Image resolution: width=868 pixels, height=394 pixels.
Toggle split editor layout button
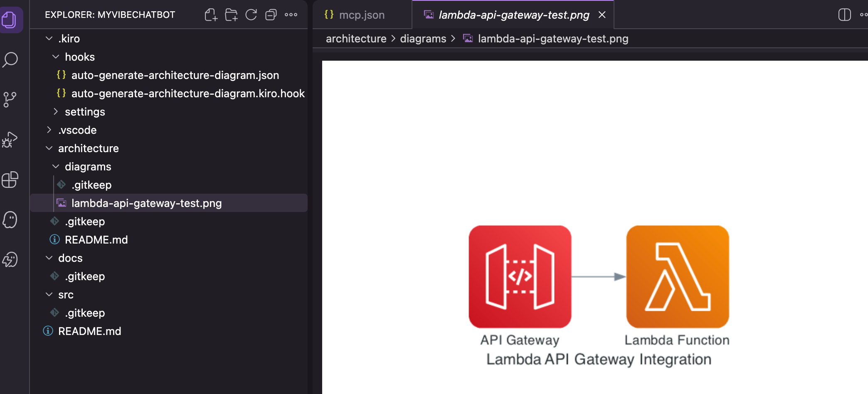pyautogui.click(x=844, y=15)
